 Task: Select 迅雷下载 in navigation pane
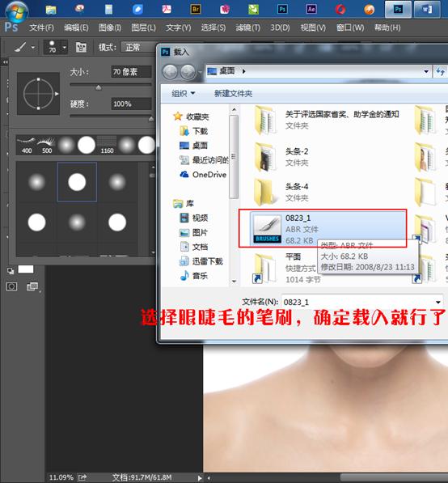coord(201,261)
